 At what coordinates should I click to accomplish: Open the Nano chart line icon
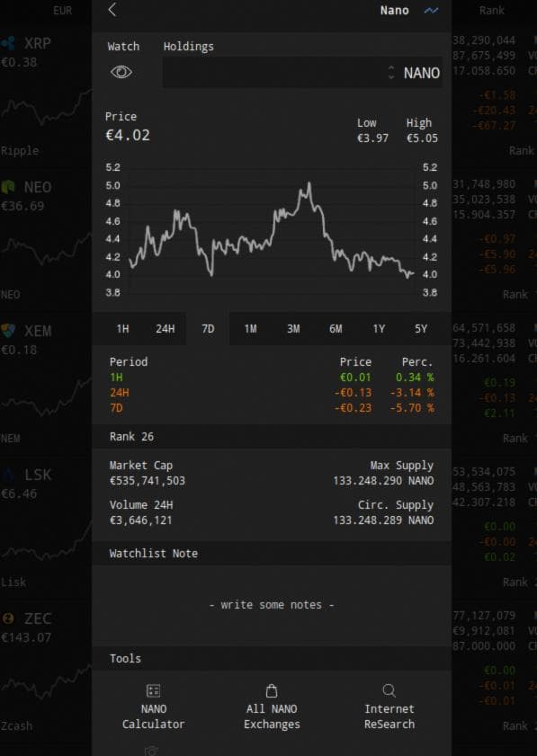pyautogui.click(x=431, y=10)
